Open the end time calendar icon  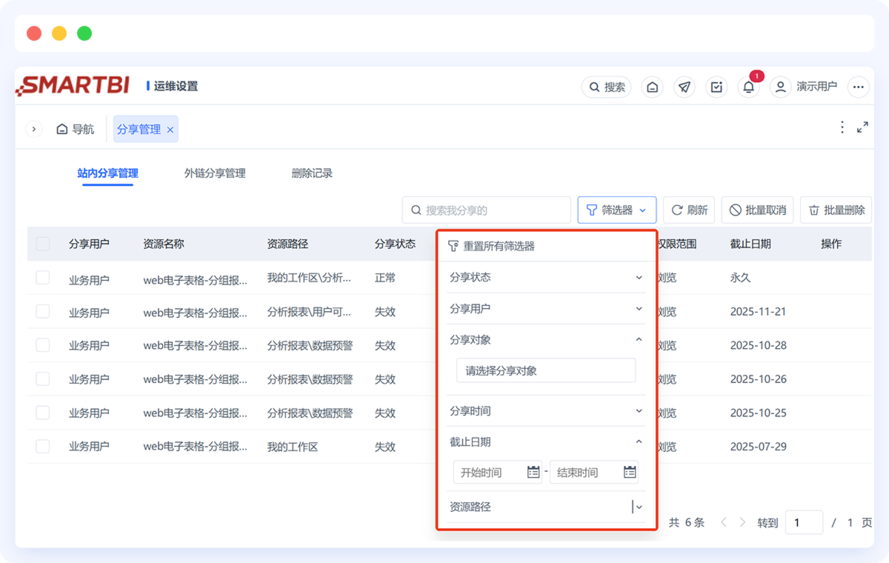click(629, 472)
